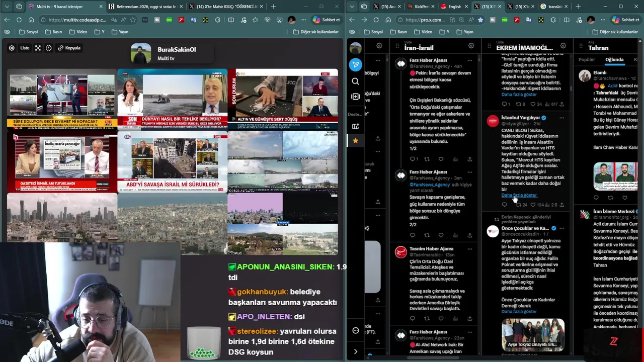The width and height of the screenshot is (644, 362).
Task: Select the BurakSakinOl channel avatar
Action: [x=141, y=53]
